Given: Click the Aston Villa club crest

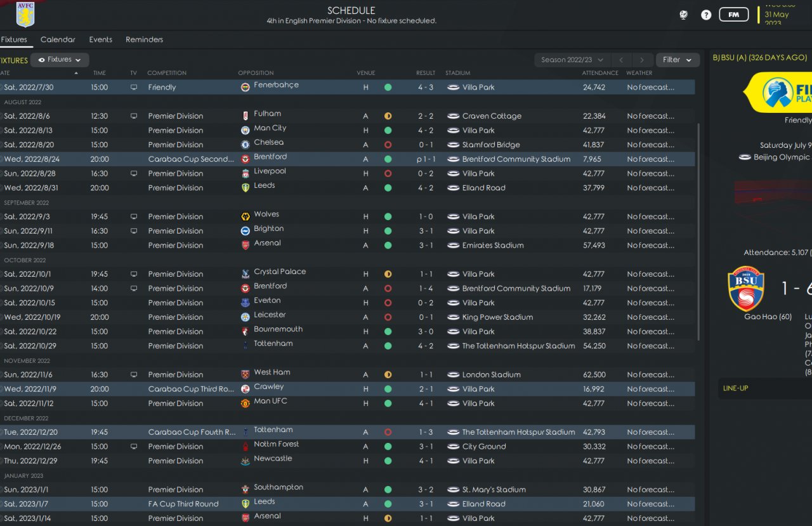Looking at the screenshot, I should (x=25, y=15).
